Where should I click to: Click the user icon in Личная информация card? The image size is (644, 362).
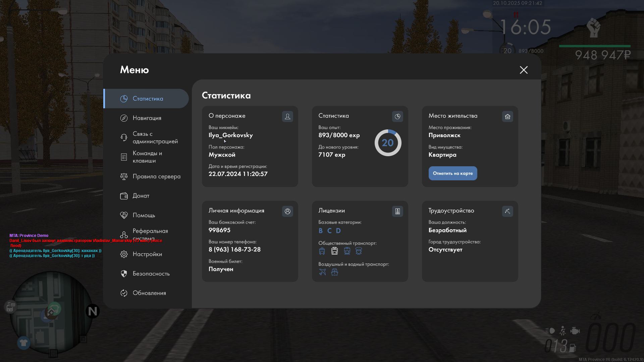click(287, 211)
